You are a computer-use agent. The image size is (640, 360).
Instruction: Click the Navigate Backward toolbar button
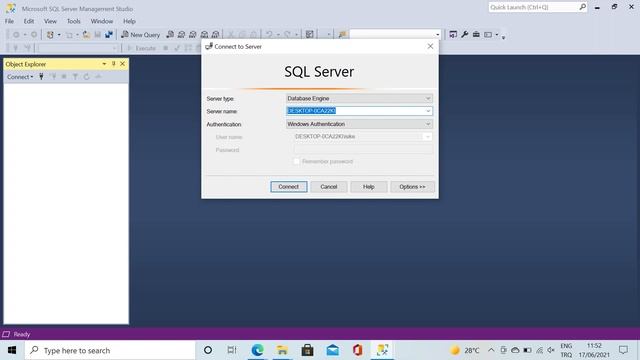point(16,35)
